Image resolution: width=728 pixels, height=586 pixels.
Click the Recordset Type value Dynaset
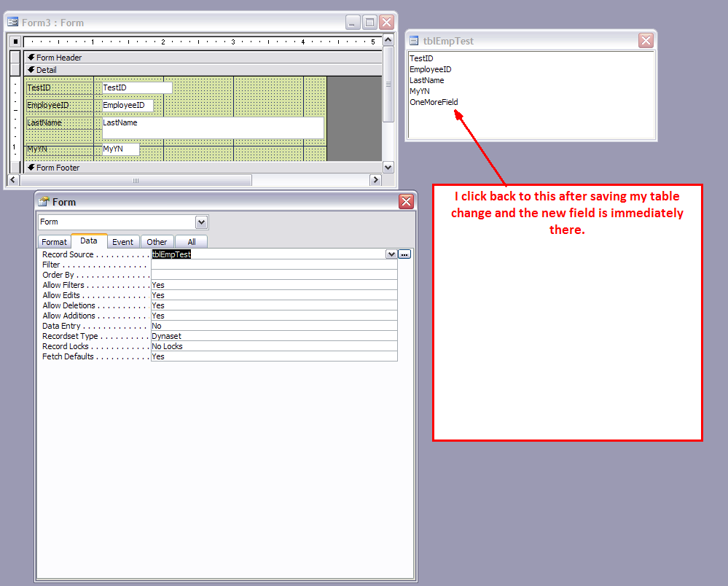tap(274, 336)
